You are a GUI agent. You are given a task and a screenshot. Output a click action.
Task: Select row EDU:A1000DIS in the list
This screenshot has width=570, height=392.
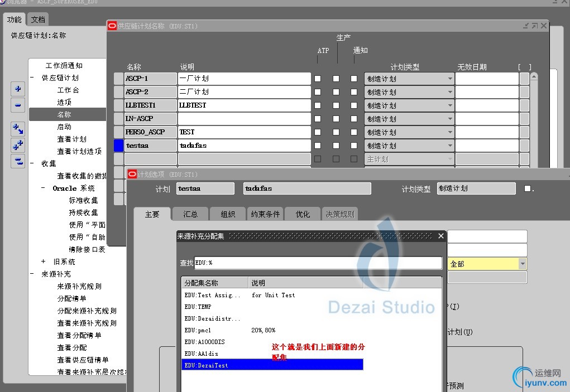[272, 342]
